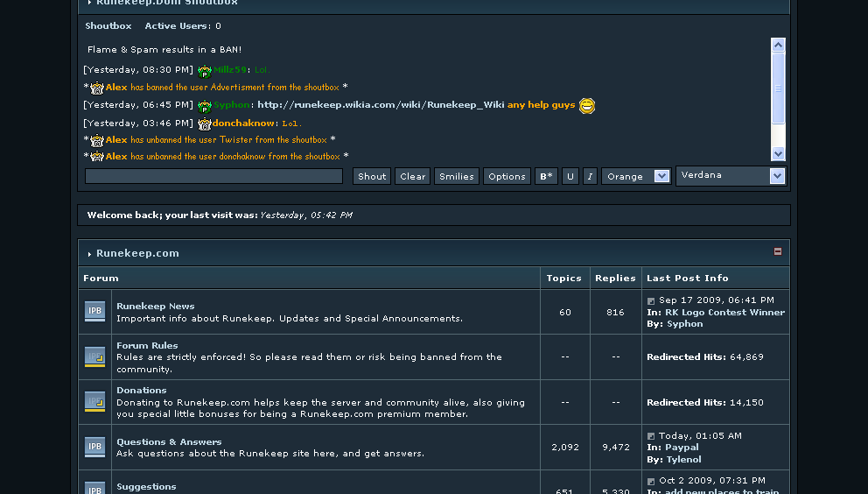This screenshot has height=494, width=868.
Task: Open the Smilies panel
Action: (x=456, y=176)
